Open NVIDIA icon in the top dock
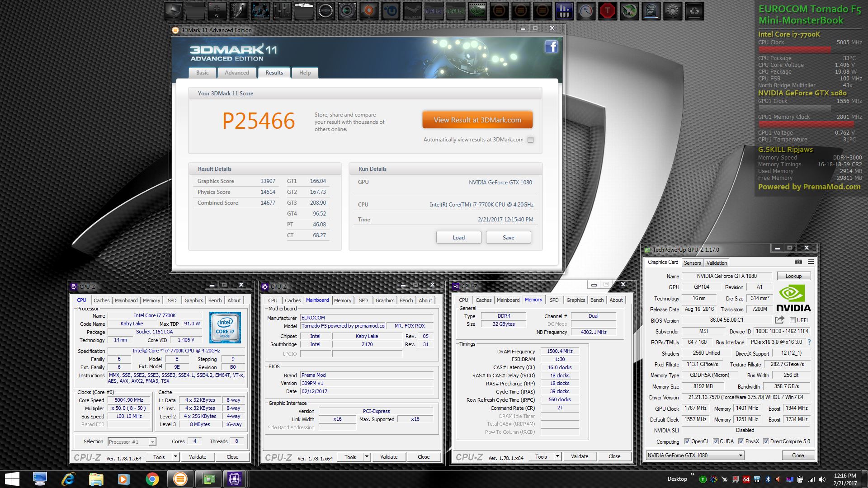Viewport: 868px width, 488px height. point(477,11)
